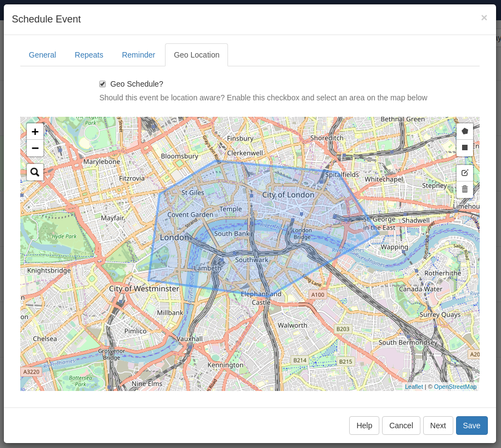Open the OpenStreetMap attribution link
The image size is (501, 448).
(455, 387)
